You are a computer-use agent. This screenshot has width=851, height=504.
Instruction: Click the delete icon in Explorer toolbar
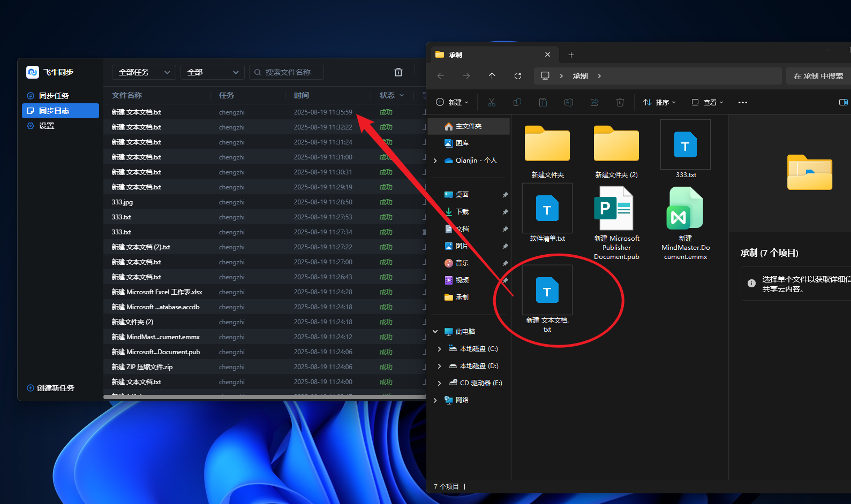click(x=620, y=102)
